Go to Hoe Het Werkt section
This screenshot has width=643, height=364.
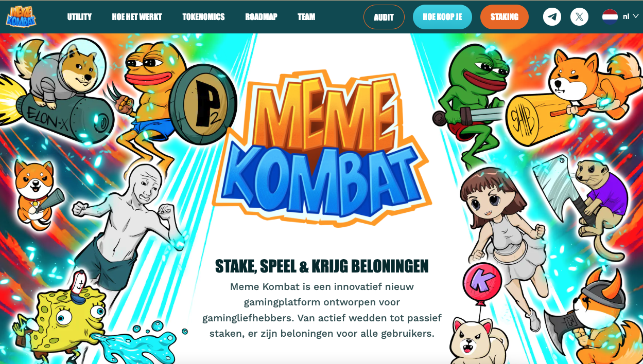click(x=137, y=17)
